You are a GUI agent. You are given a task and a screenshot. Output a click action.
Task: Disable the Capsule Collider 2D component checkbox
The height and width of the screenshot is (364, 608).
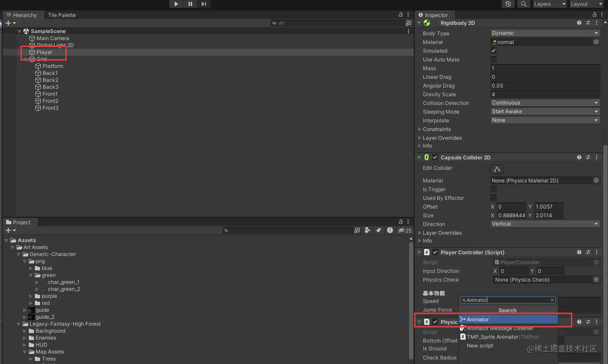point(435,158)
